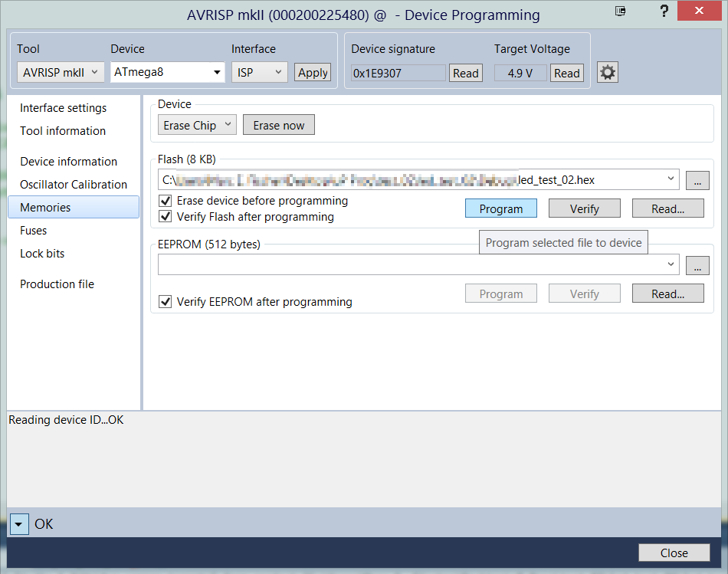Click the window pin/dock icon in title bar

620,11
